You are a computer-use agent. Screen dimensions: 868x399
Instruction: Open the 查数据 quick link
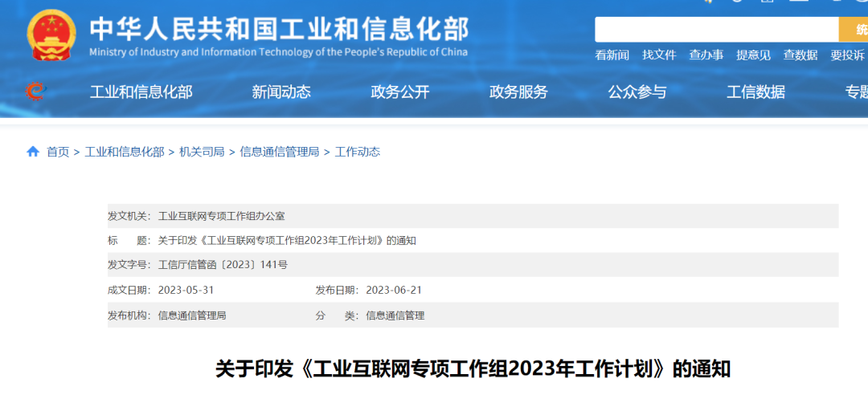(800, 55)
